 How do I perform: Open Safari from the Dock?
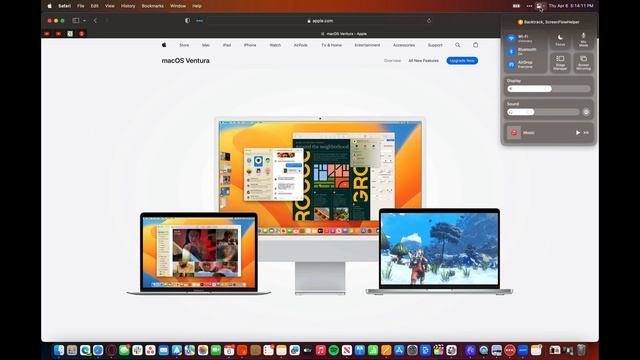pyautogui.click(x=98, y=350)
